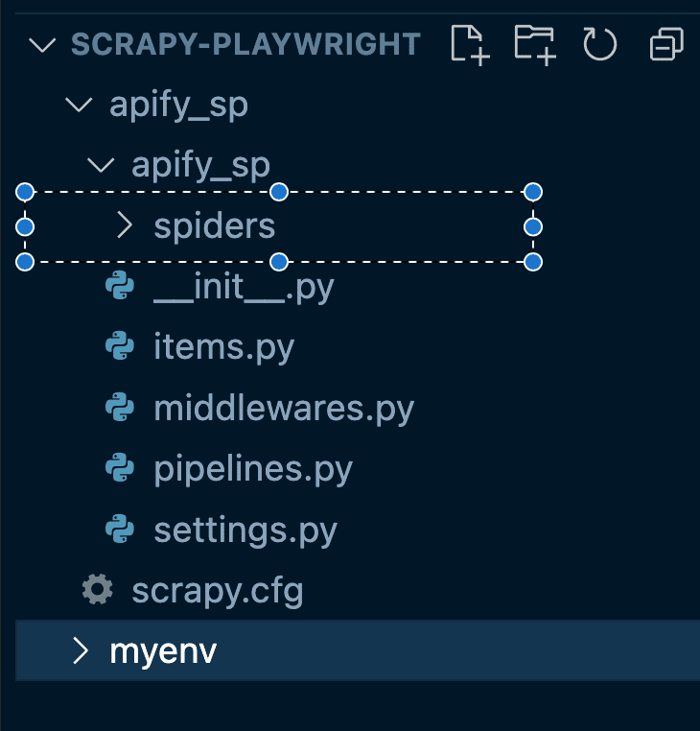Open the __init__.py file by its name

(244, 287)
